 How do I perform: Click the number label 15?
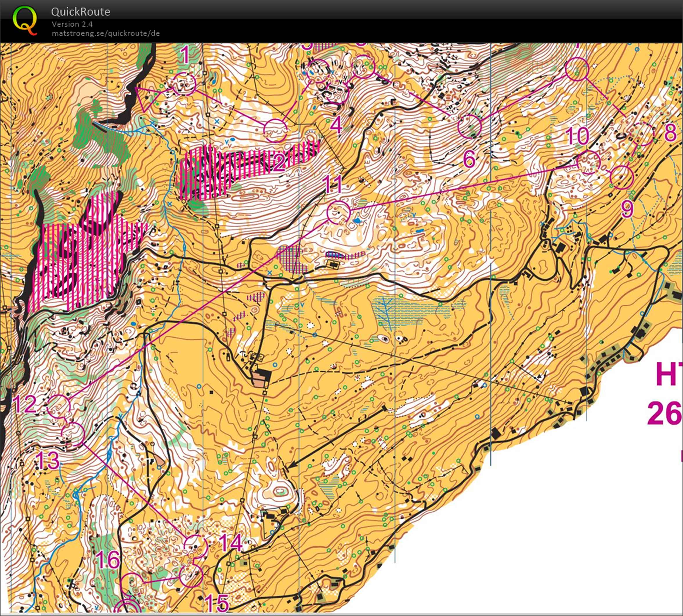point(217,603)
